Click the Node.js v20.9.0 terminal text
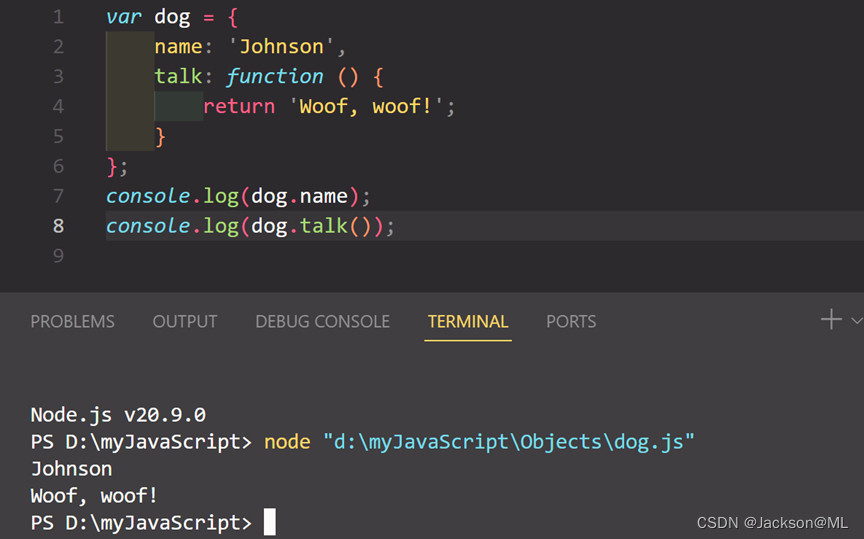 pos(118,415)
